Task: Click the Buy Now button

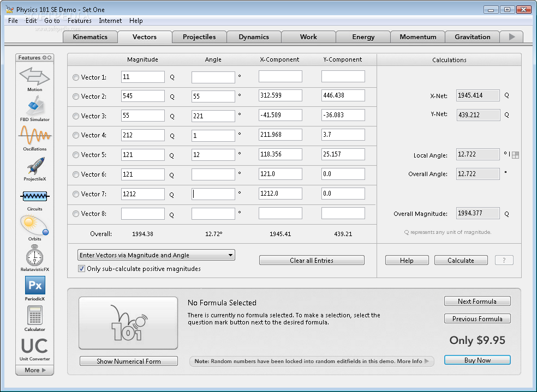Action: coord(478,360)
